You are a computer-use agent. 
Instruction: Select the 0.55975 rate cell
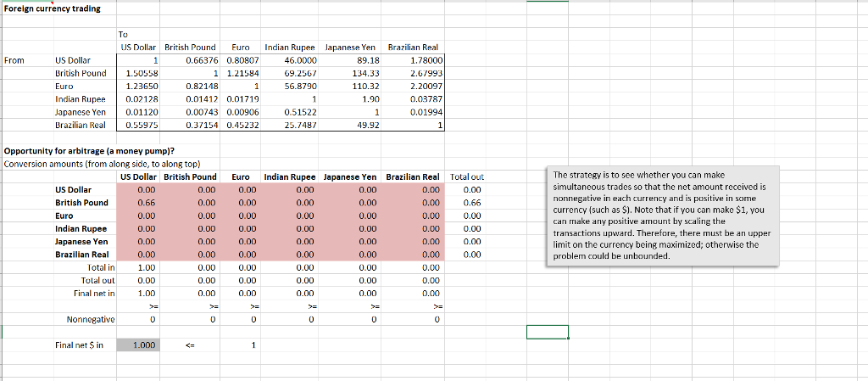point(138,125)
